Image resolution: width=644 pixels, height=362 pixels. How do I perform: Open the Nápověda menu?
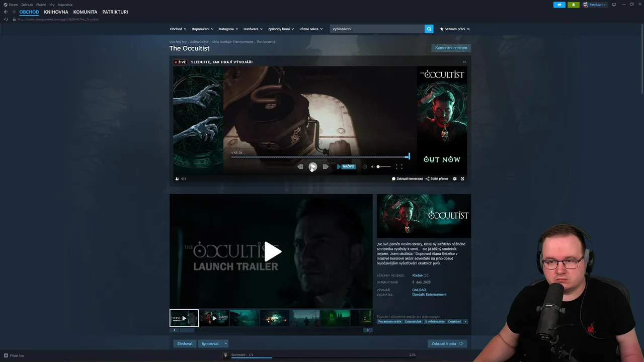(x=65, y=5)
